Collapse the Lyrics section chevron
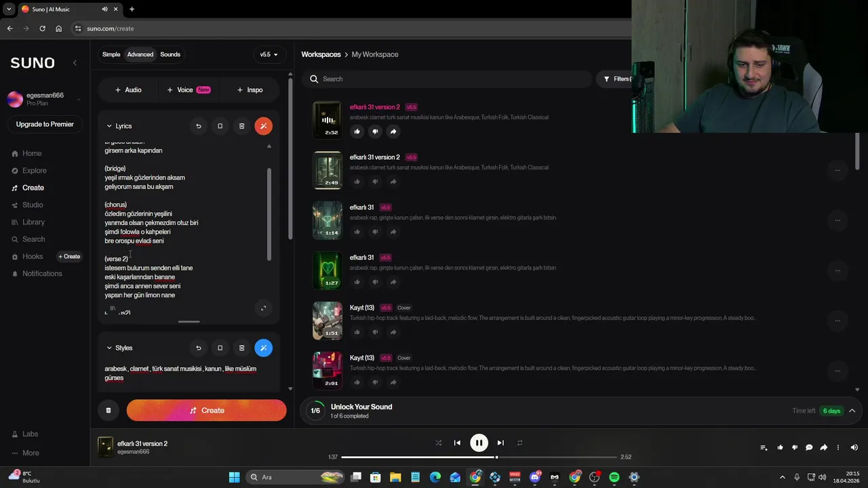Viewport: 868px width, 488px height. [x=109, y=126]
